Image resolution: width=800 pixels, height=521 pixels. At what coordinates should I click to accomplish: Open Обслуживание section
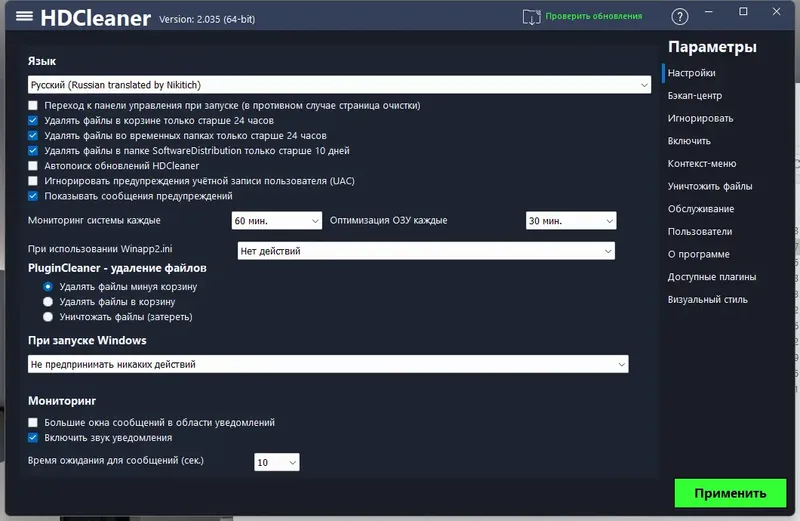click(701, 209)
